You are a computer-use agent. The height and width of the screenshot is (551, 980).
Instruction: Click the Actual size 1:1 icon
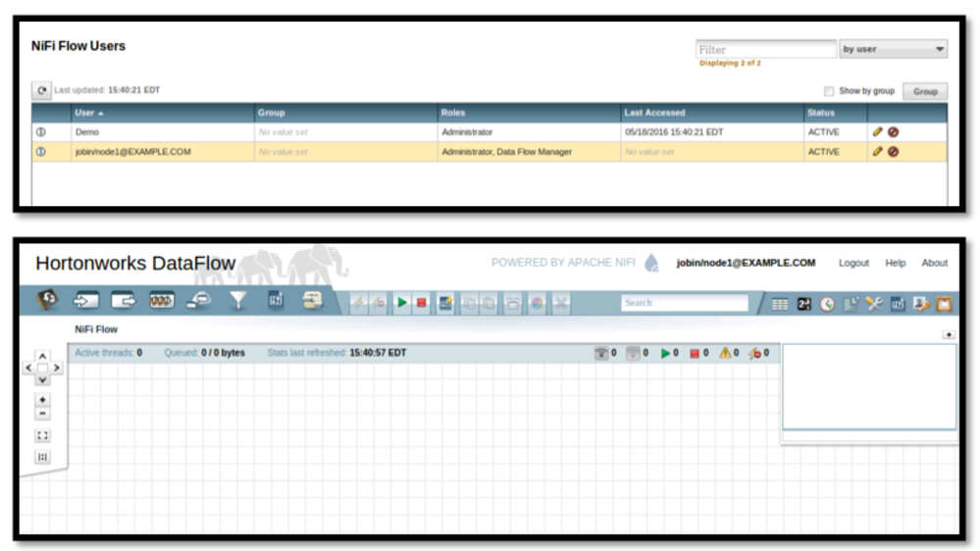tap(42, 457)
